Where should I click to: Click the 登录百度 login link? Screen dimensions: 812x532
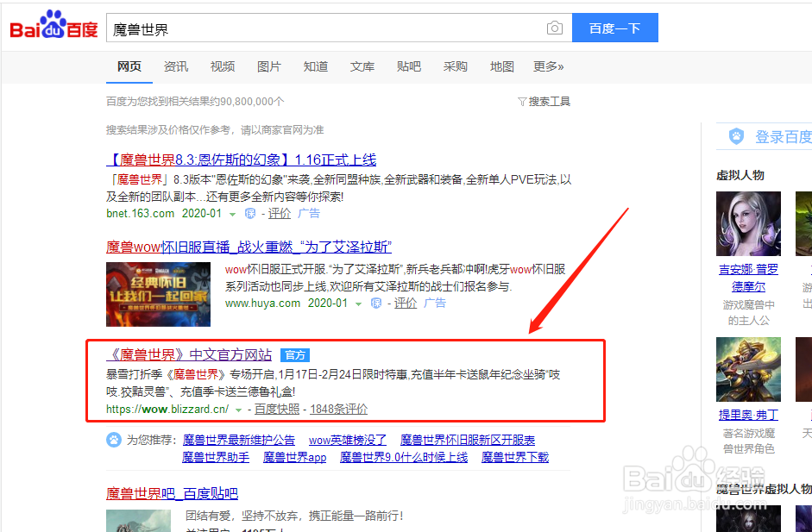783,137
